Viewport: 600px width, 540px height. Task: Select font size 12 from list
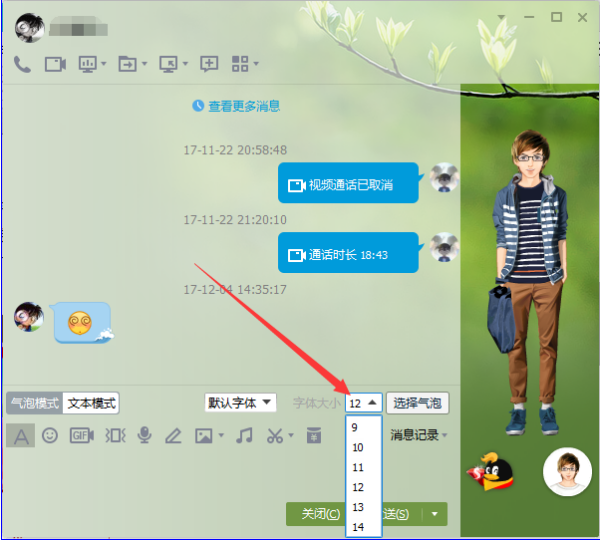pyautogui.click(x=363, y=487)
